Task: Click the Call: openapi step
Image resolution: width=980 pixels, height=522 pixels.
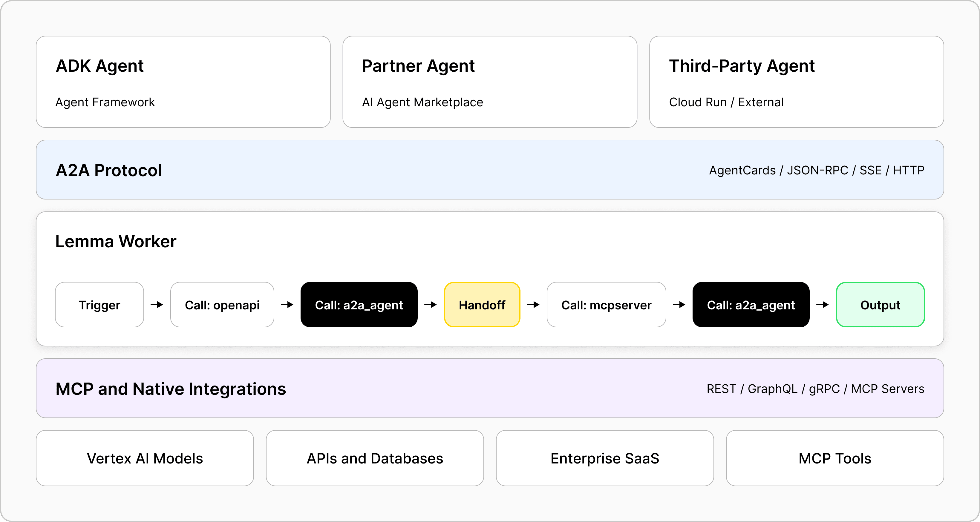Action: pyautogui.click(x=222, y=305)
